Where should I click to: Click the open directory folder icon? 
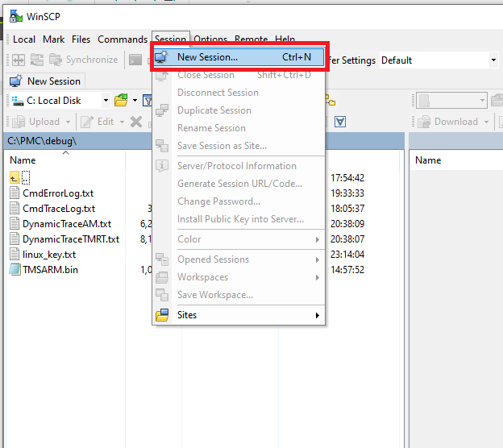pyautogui.click(x=120, y=101)
